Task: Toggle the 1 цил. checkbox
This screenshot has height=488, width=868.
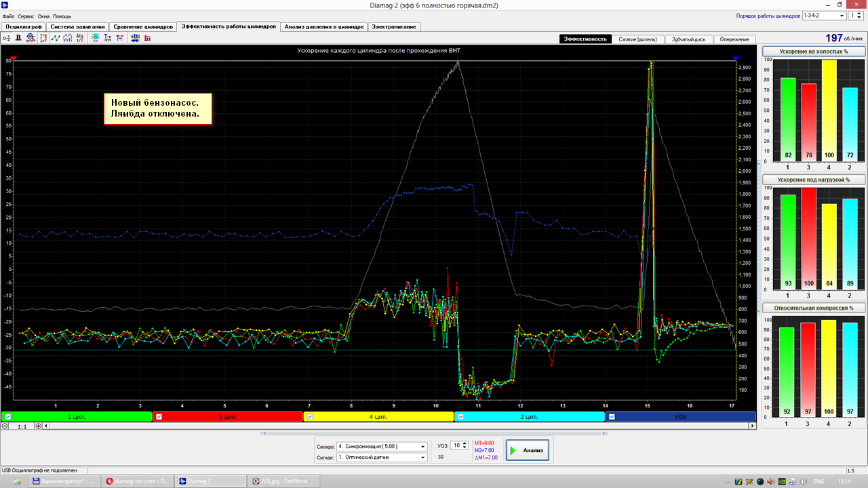Action: (x=7, y=417)
